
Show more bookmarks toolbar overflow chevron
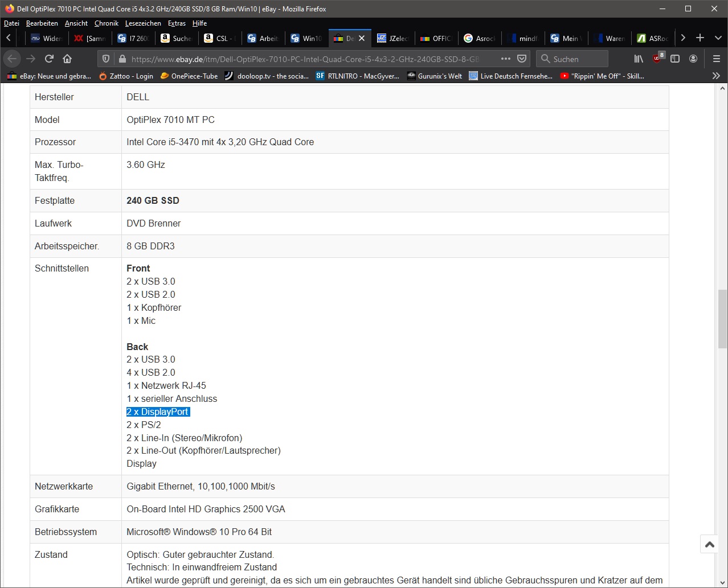click(716, 76)
